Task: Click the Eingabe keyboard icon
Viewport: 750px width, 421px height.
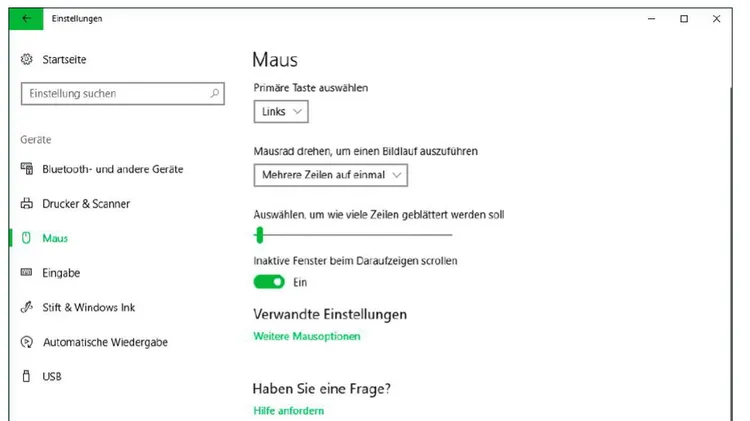Action: [26, 272]
